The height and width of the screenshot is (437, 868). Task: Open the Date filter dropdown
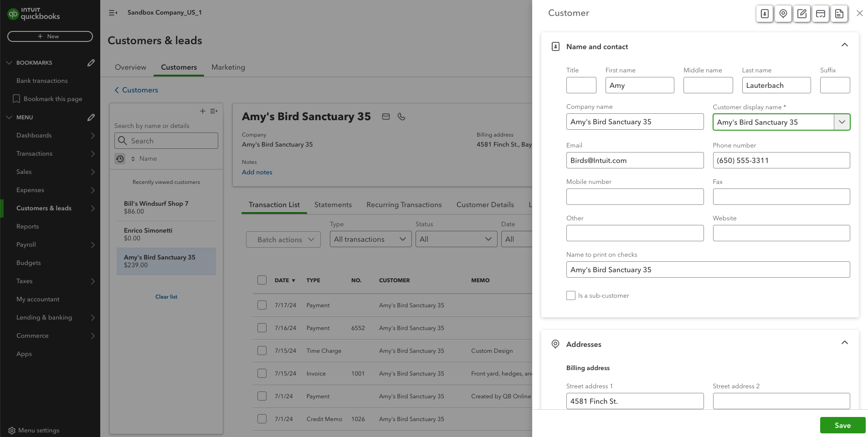click(517, 239)
